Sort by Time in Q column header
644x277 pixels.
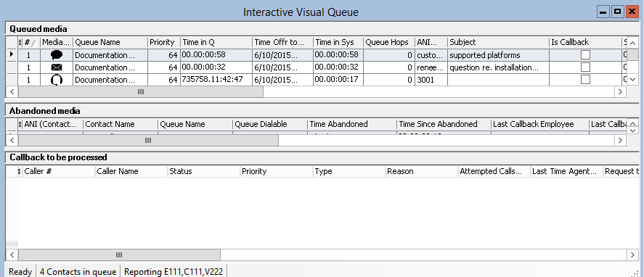216,42
